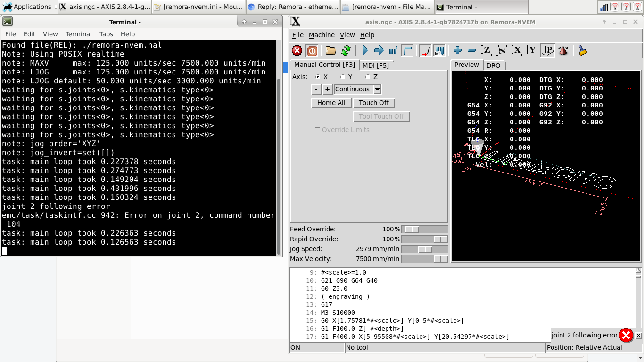Screen dimensions: 644x362
Task: Switch preview to rotated Z view
Action: pos(502,50)
